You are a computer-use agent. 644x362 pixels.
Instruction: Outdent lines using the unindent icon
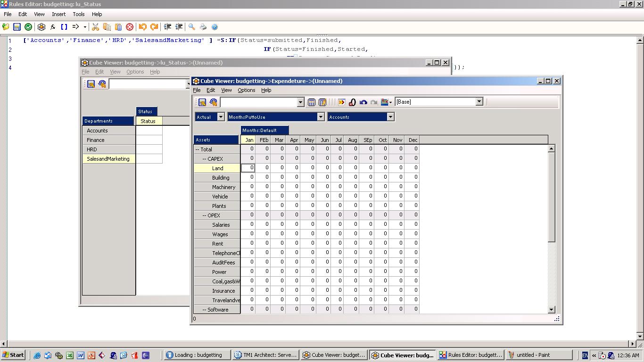[x=179, y=27]
